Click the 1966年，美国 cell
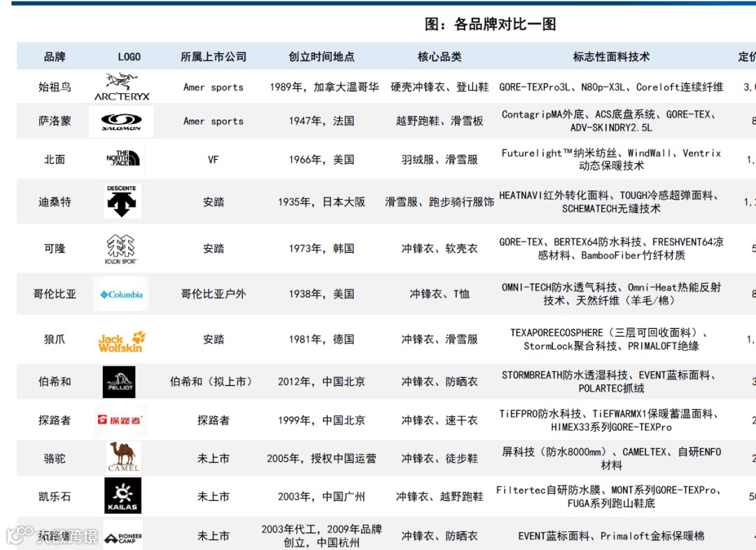Viewport: 756px width, 550px height. pos(321,160)
